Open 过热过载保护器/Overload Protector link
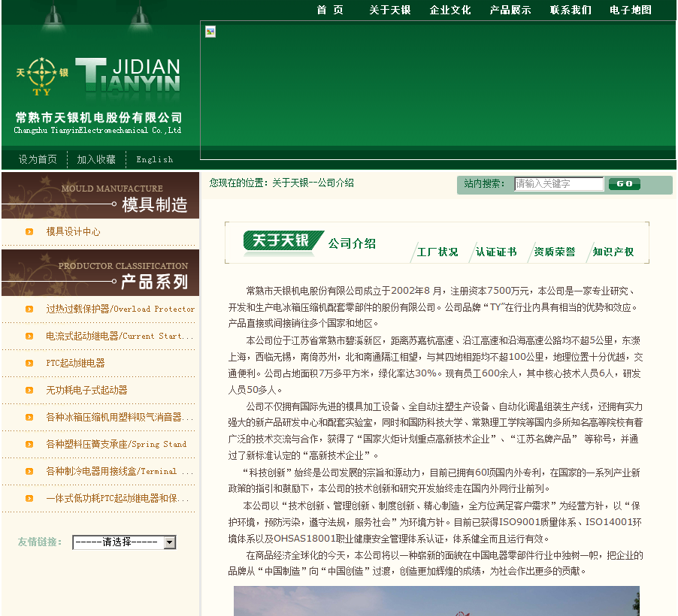 (120, 309)
